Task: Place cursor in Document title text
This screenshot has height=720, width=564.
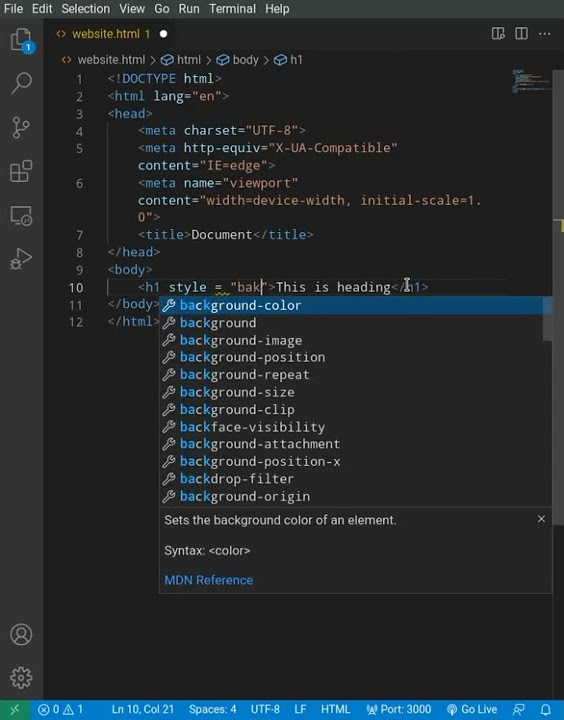Action: 222,235
